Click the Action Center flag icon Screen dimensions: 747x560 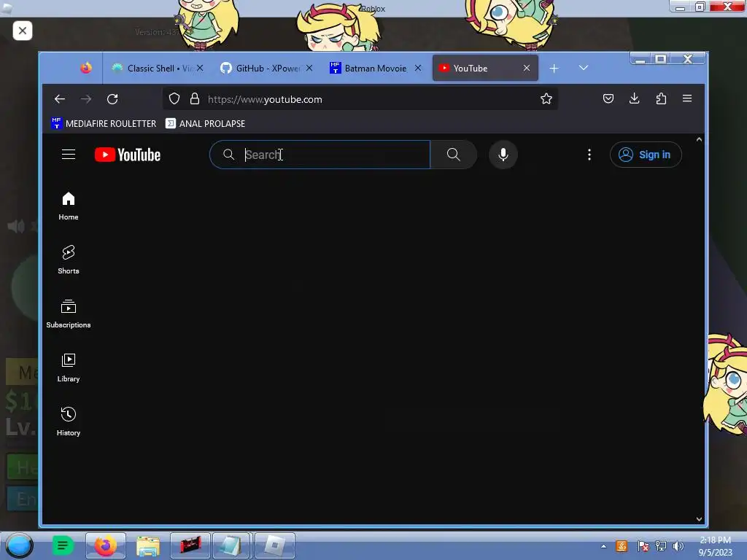643,546
